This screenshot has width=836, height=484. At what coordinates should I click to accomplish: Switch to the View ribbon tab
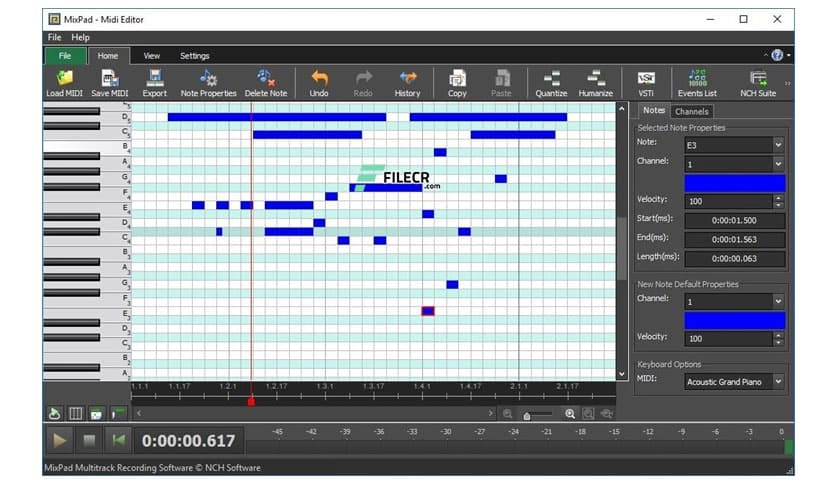pyautogui.click(x=152, y=56)
